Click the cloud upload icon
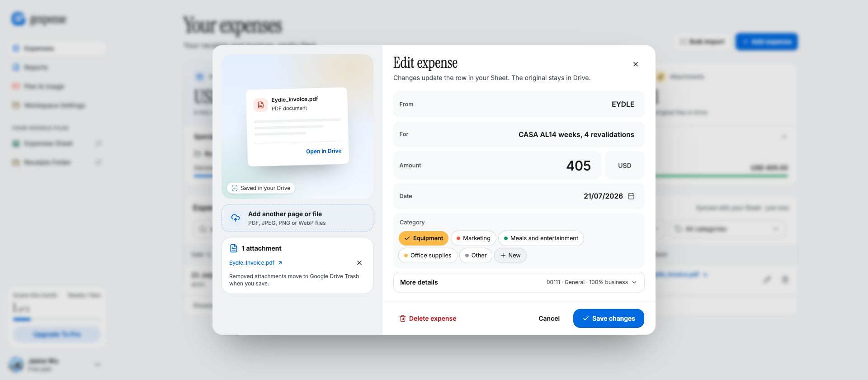The height and width of the screenshot is (380, 868). point(236,218)
